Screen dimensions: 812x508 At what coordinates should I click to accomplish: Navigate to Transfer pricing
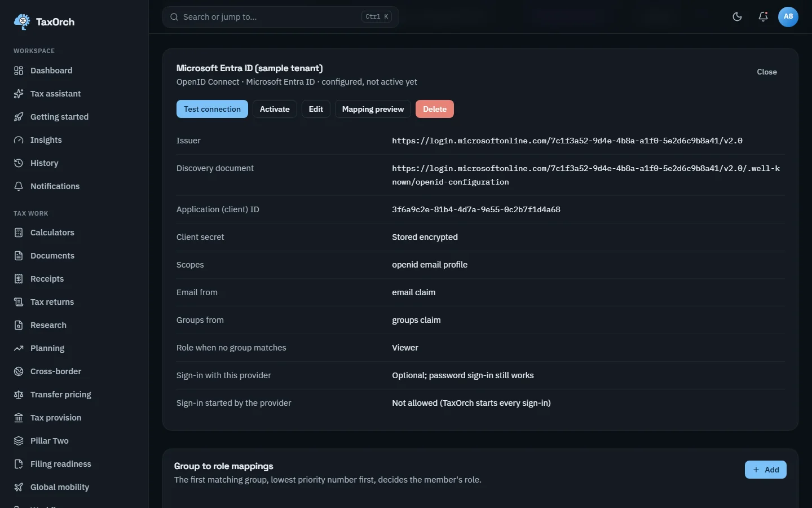pyautogui.click(x=74, y=395)
